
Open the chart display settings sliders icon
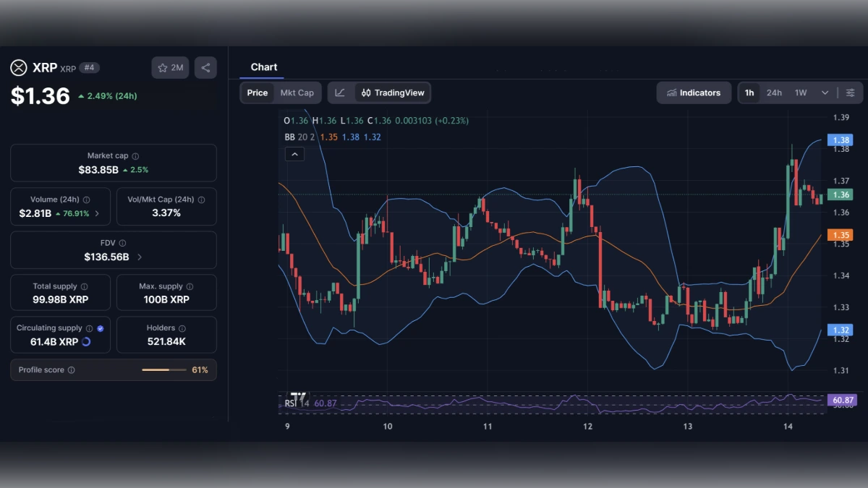851,93
